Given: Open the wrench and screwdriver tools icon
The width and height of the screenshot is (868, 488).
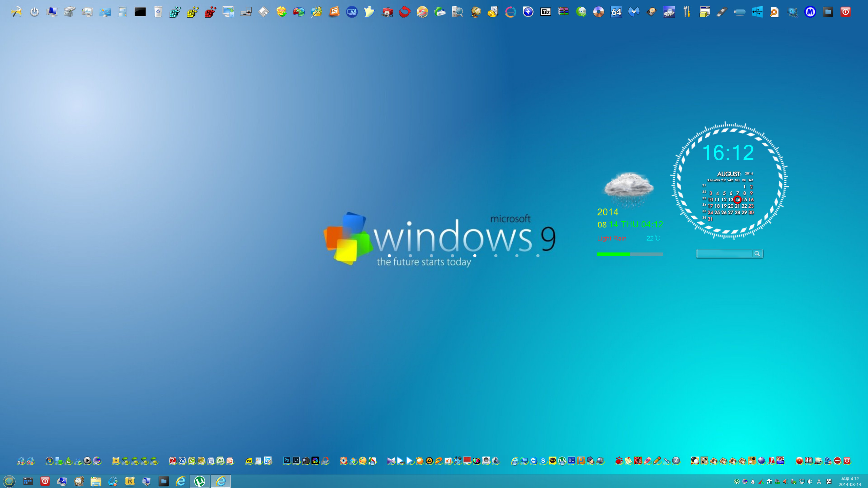Looking at the screenshot, I should click(x=687, y=12).
